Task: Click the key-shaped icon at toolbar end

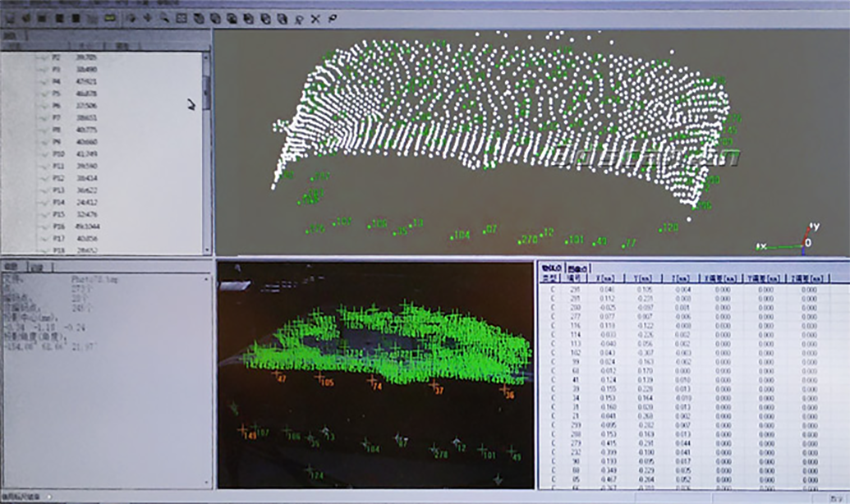Action: 331,18
